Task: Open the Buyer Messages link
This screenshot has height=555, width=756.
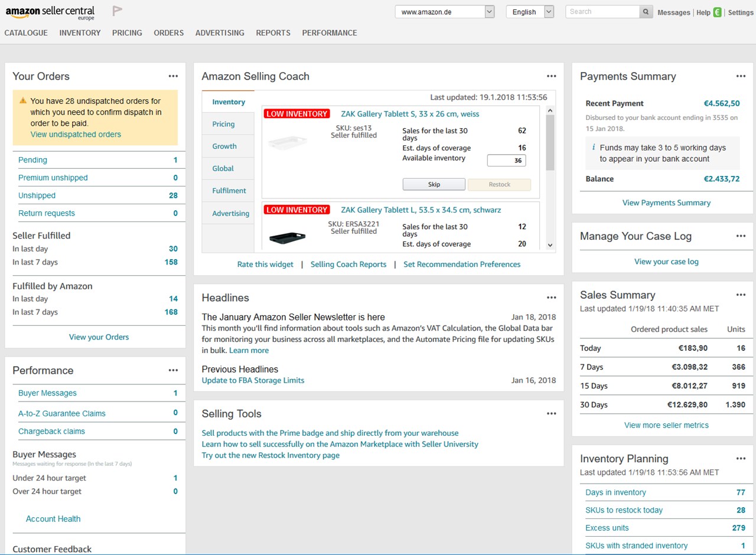Action: pyautogui.click(x=47, y=393)
